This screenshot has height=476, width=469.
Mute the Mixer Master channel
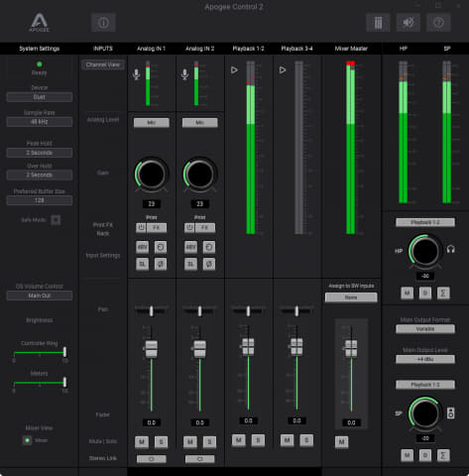click(x=342, y=442)
